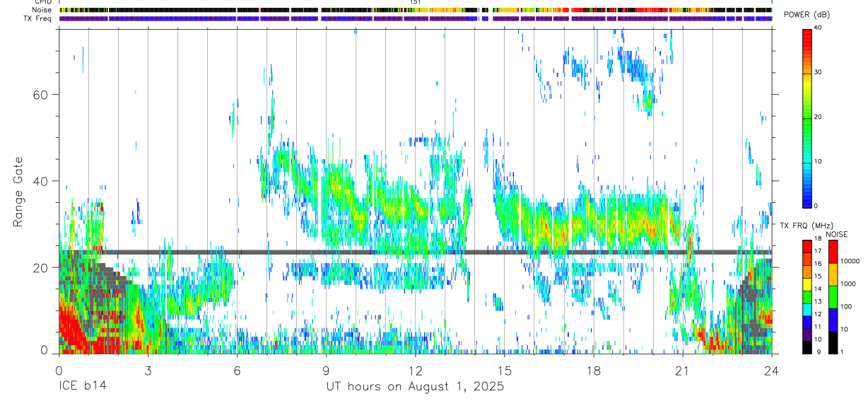Click the 18 hour tick on the time axis
The height and width of the screenshot is (401, 868).
tap(594, 369)
